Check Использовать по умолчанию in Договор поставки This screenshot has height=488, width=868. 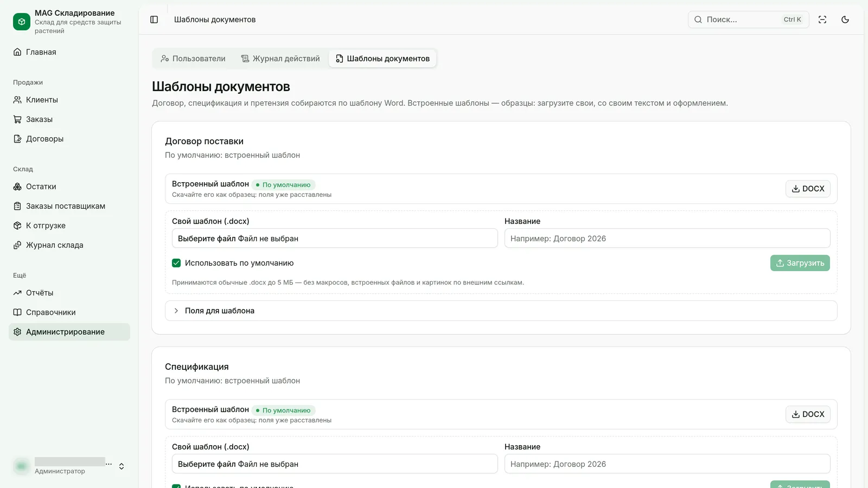(x=176, y=263)
